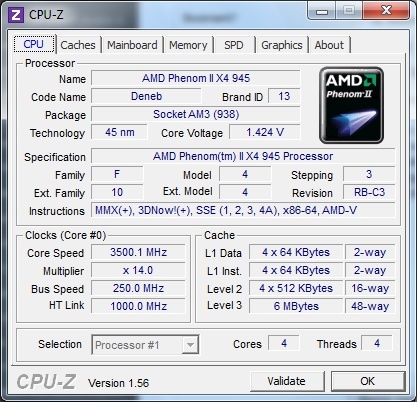This screenshot has width=417, height=402.
Task: Click the Processor #1 combo box field
Action: (145, 345)
